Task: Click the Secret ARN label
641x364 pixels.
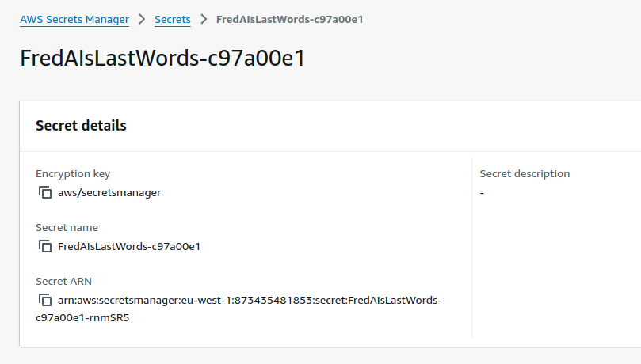Action: point(63,281)
